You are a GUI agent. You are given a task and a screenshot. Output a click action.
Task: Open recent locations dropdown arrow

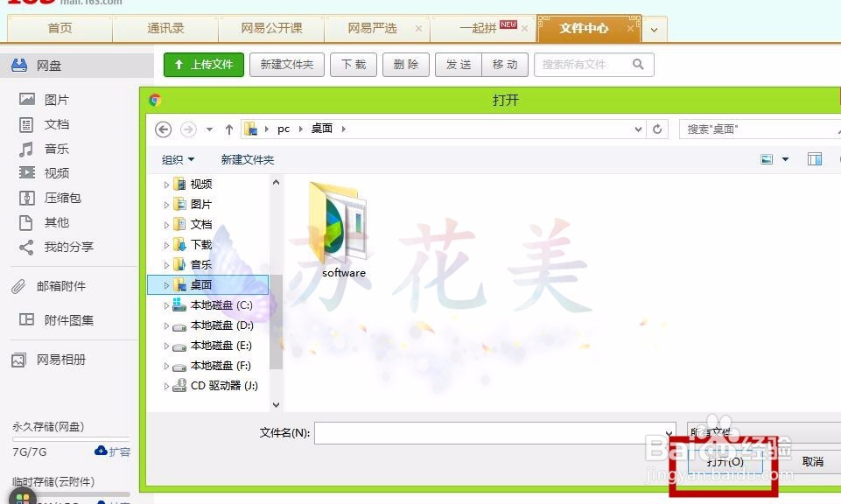tap(210, 129)
